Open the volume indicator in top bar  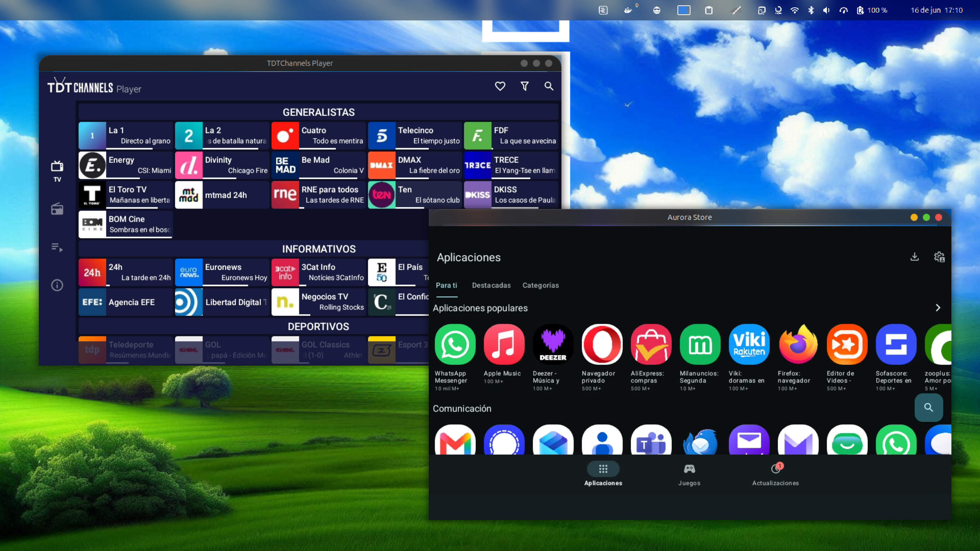click(x=826, y=10)
